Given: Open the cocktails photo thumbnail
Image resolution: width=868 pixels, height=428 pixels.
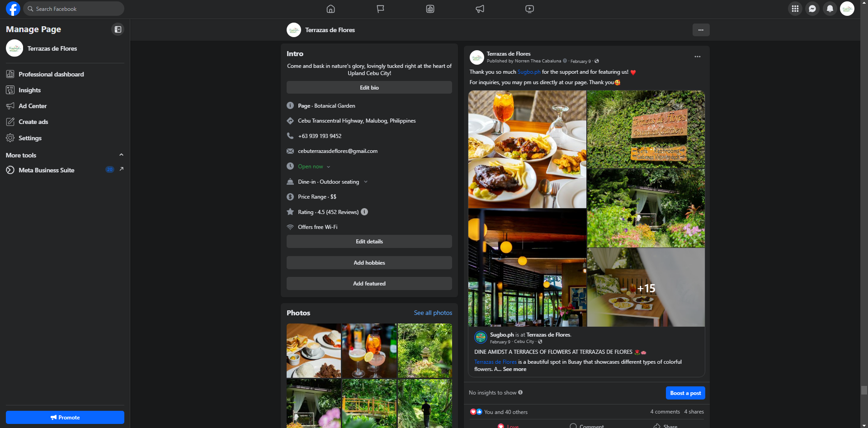Looking at the screenshot, I should click(x=369, y=351).
